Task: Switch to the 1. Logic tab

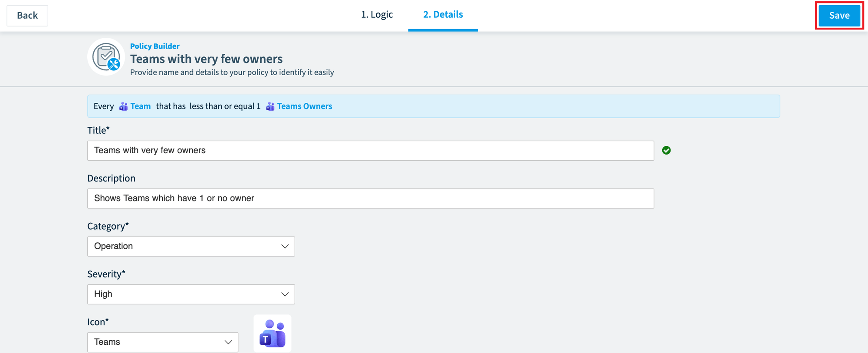Action: [377, 15]
